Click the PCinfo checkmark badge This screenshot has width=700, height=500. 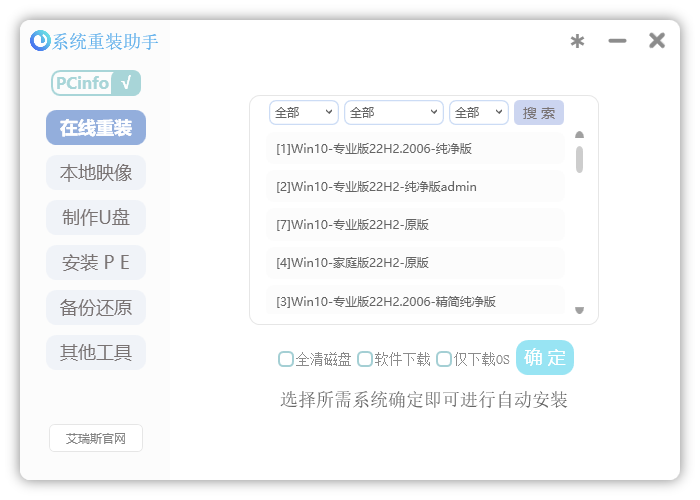[96, 83]
